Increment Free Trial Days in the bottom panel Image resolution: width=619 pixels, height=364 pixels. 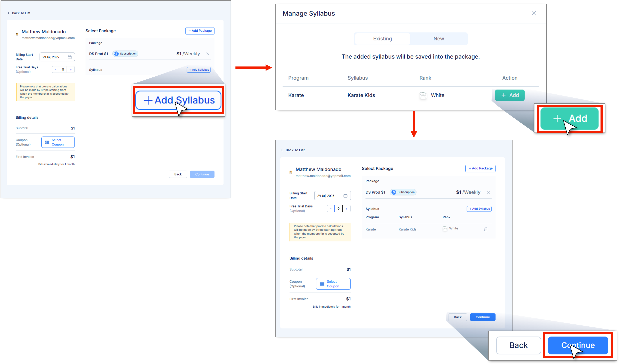tap(346, 209)
